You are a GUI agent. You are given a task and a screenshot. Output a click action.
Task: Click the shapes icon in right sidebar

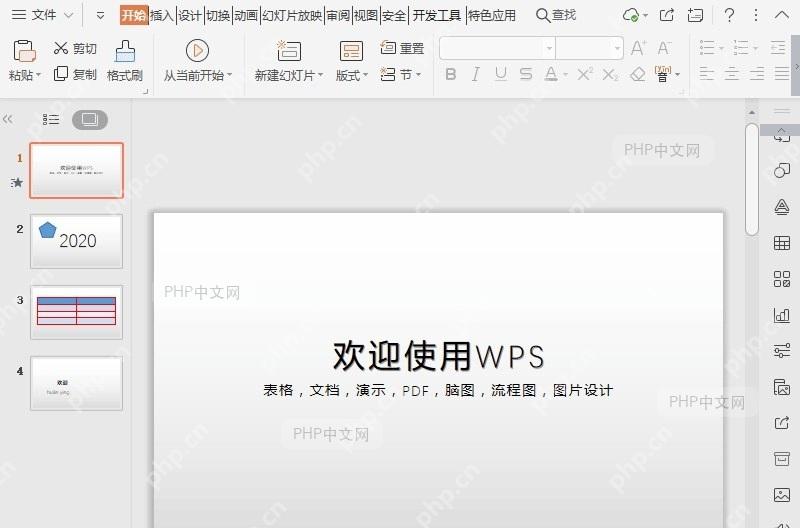(782, 170)
